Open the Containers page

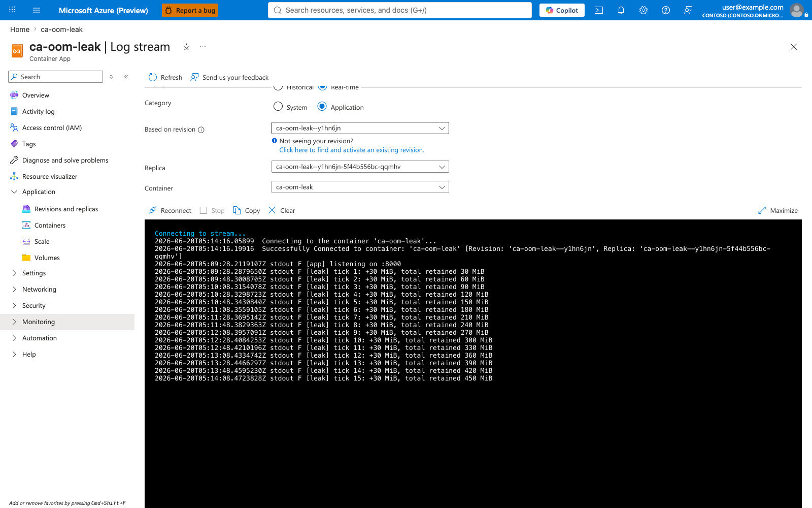pos(50,225)
